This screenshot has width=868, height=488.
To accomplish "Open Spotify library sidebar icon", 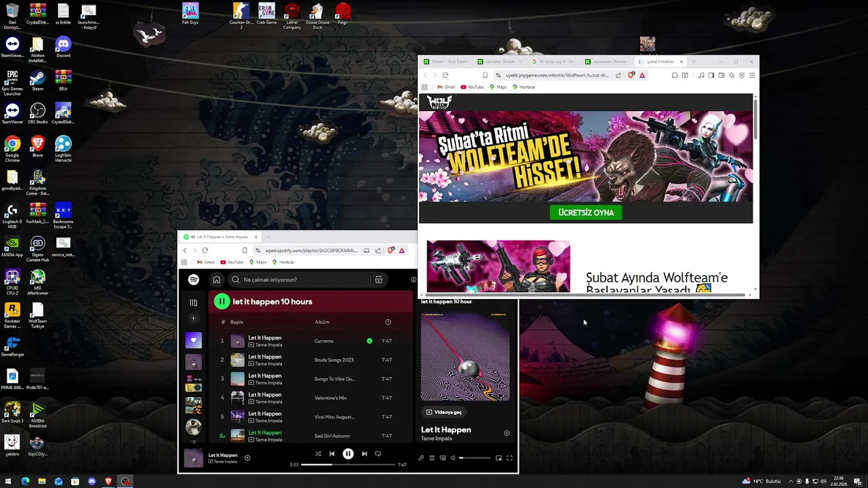I will [x=193, y=303].
